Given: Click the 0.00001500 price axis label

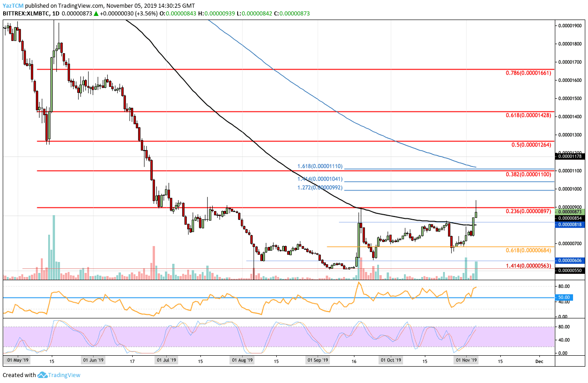Looking at the screenshot, I should click(x=571, y=98).
